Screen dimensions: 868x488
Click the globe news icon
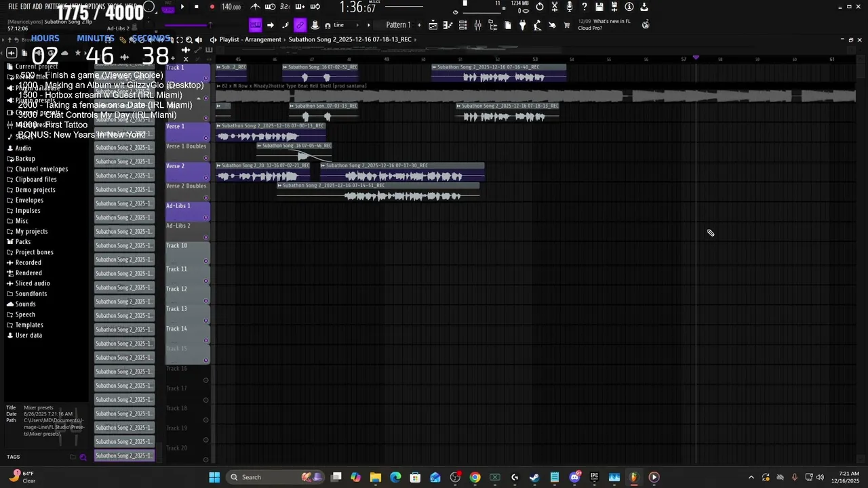[x=646, y=24]
